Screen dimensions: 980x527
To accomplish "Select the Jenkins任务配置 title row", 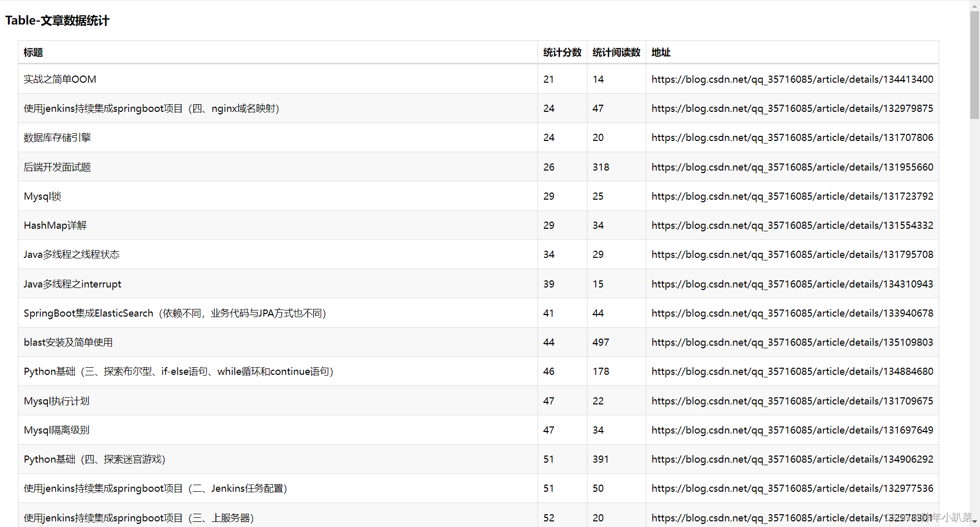I will 155,488.
